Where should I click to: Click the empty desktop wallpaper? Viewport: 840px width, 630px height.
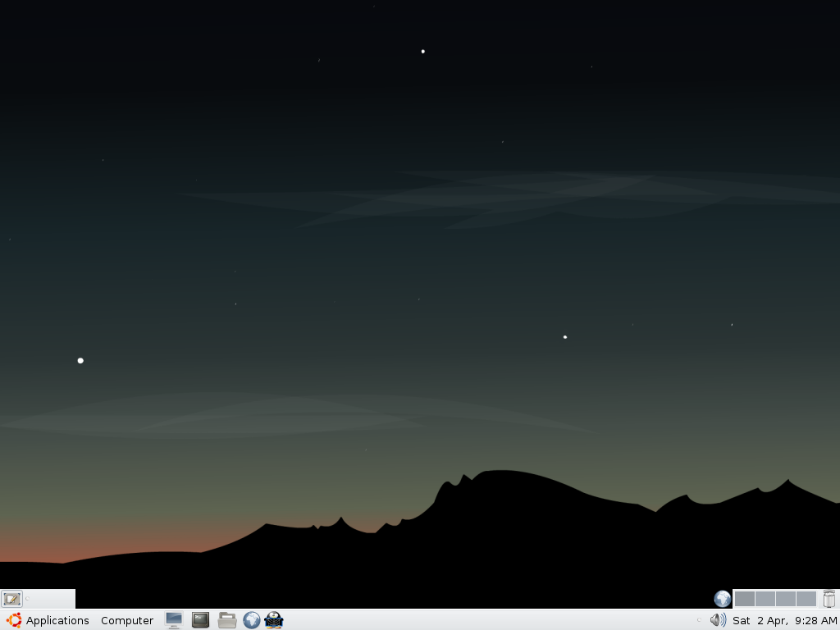pos(410,287)
